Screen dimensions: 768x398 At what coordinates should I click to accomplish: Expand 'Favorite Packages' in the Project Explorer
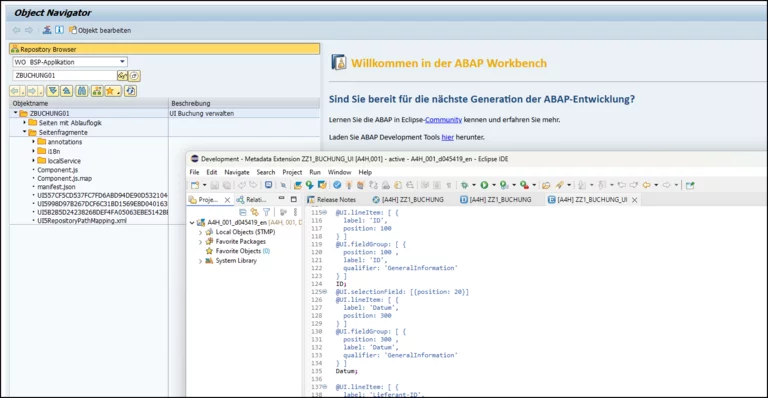click(200, 241)
